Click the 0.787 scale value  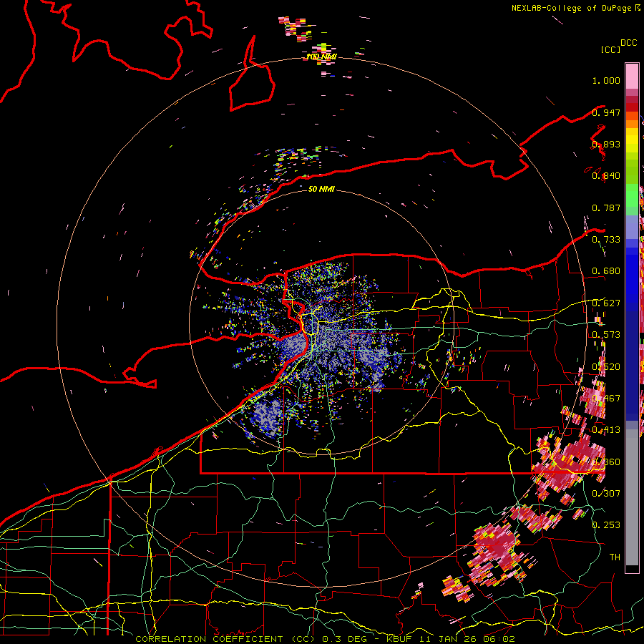coord(606,208)
